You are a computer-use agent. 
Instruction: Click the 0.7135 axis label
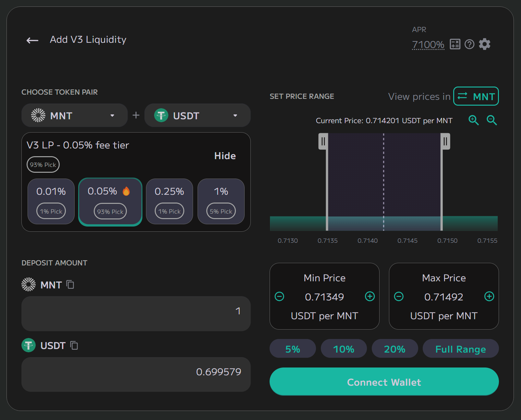tap(328, 241)
